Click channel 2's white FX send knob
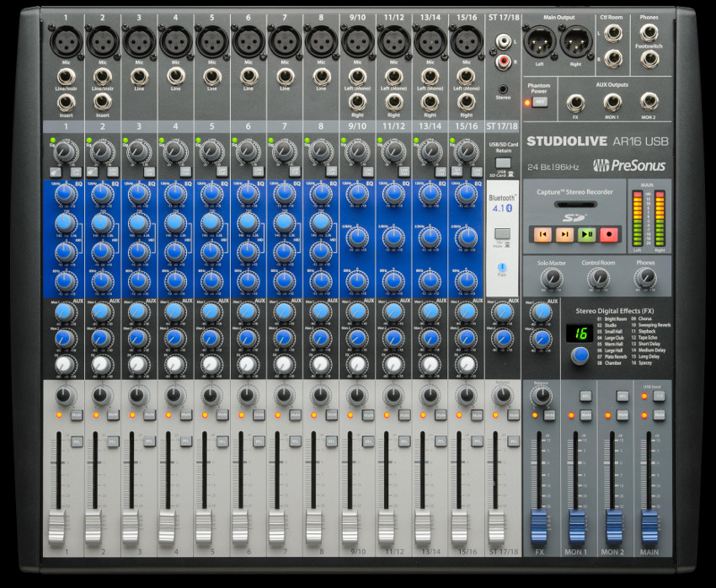The image size is (716, 588). point(101,364)
